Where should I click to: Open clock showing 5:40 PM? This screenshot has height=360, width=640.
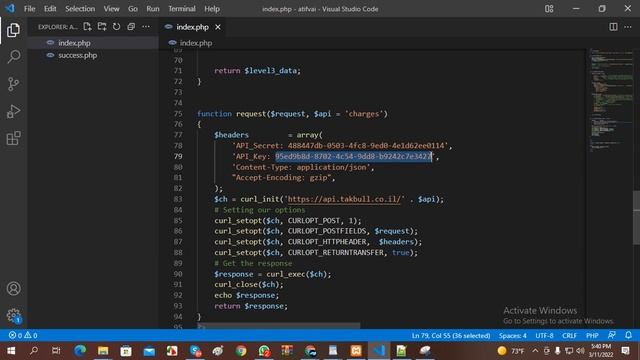[x=601, y=351]
